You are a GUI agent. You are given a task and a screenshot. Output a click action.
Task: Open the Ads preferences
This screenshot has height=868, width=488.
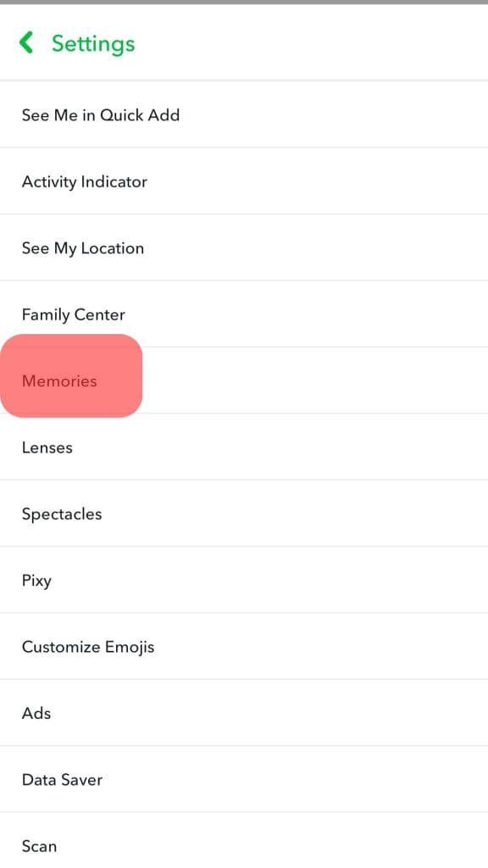click(x=36, y=713)
